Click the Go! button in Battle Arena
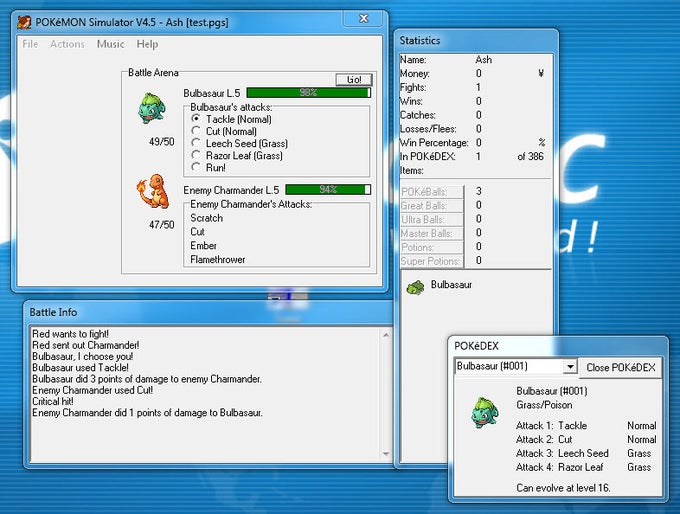The width and height of the screenshot is (680, 514). (354, 79)
